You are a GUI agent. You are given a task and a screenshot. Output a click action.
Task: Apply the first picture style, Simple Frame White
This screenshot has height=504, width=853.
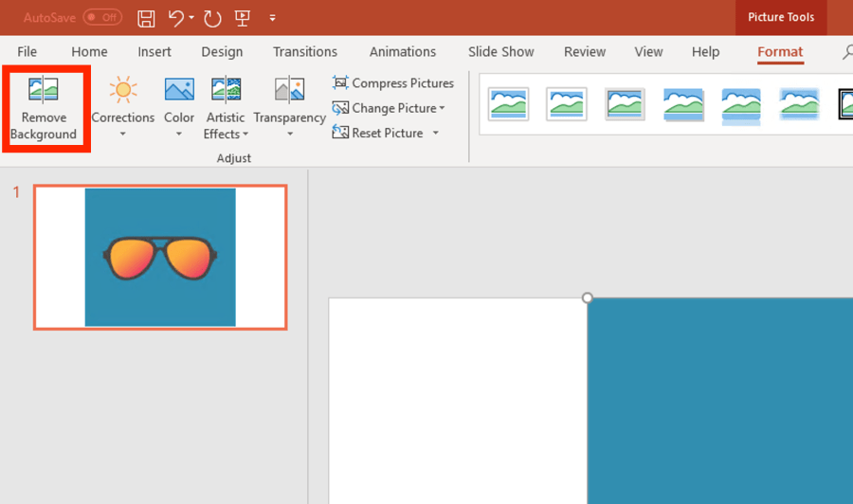tap(508, 104)
